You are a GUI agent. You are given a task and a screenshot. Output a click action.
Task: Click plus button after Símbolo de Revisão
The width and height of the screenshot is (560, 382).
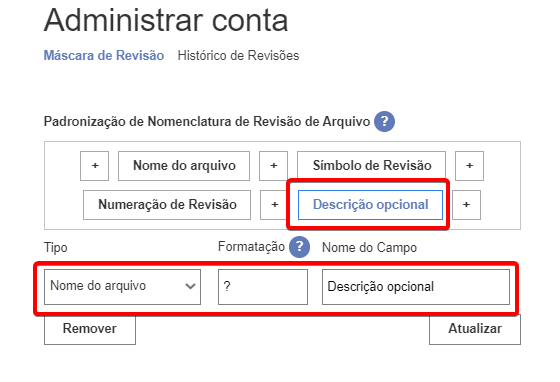(470, 166)
